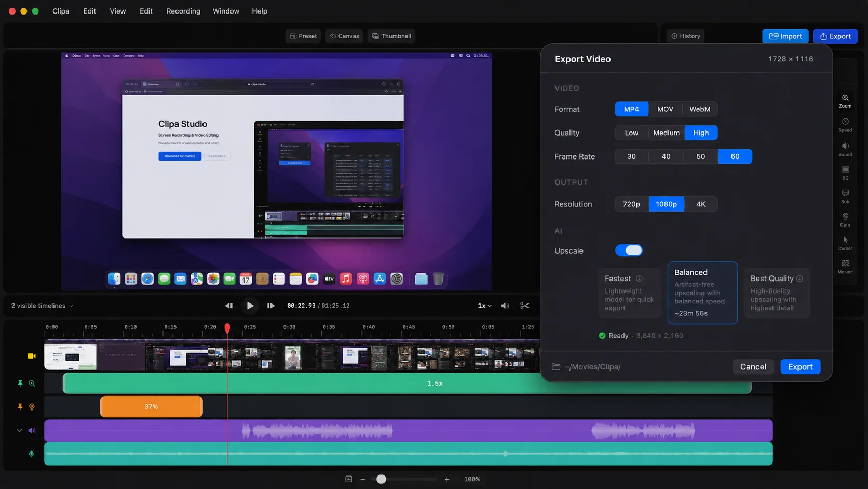Set quality to Low
The height and width of the screenshot is (489, 868).
631,133
